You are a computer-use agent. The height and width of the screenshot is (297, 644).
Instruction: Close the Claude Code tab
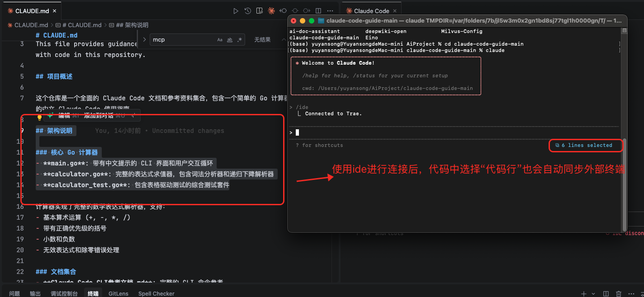pos(394,11)
